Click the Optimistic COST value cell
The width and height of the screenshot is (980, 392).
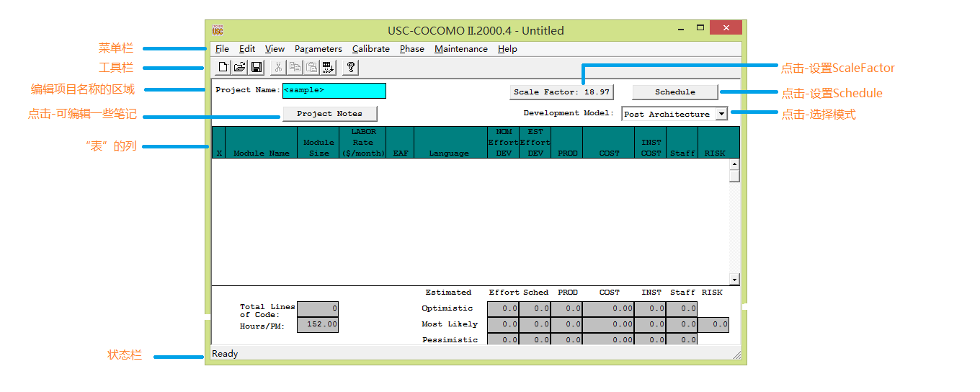point(609,308)
